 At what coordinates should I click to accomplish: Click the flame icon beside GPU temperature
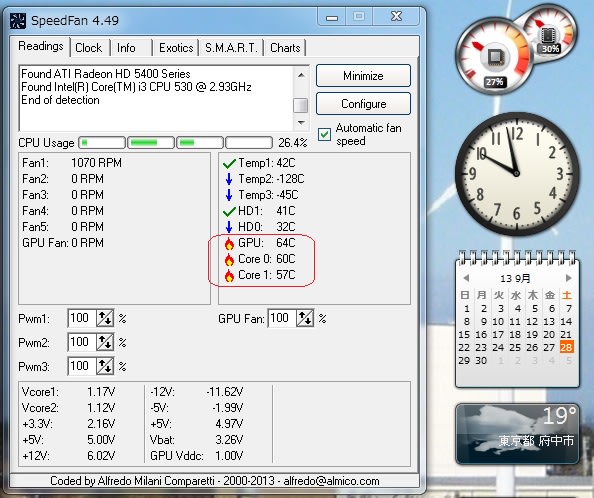click(229, 243)
